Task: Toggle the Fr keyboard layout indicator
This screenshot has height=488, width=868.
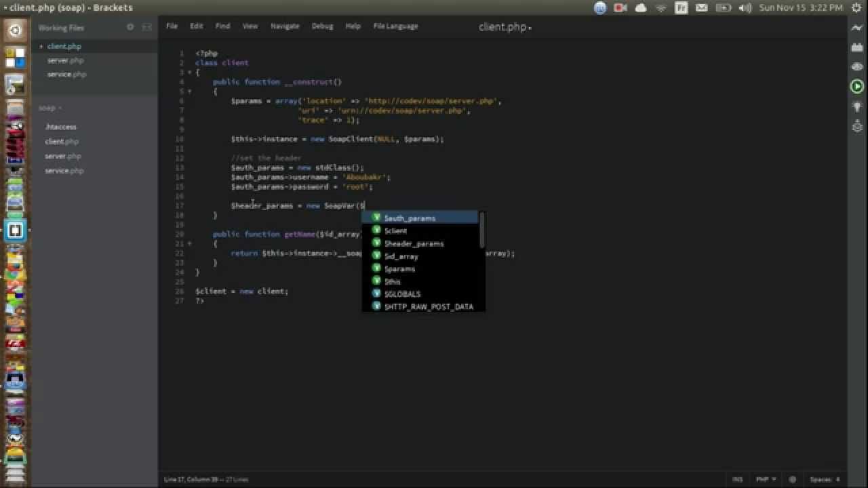Action: pos(680,7)
